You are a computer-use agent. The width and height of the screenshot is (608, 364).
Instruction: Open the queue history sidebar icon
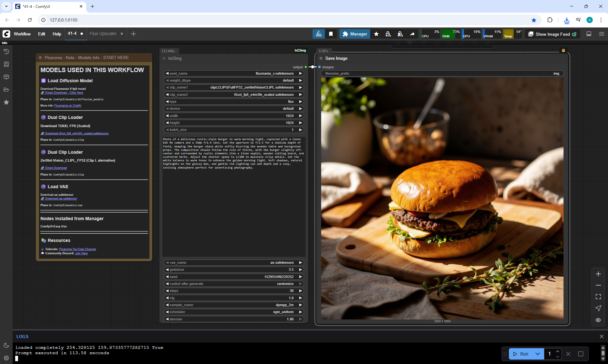(x=6, y=52)
